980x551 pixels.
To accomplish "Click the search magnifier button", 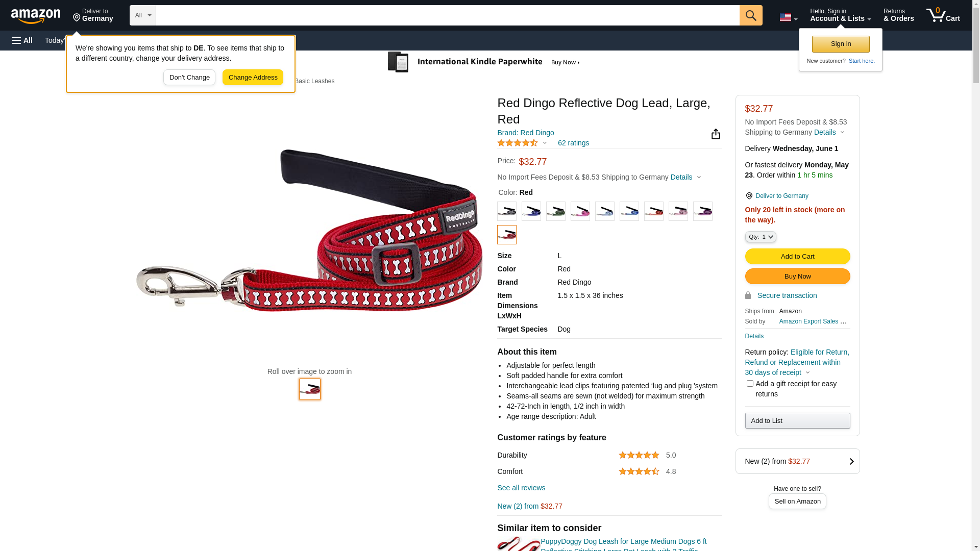I will click(x=750, y=15).
